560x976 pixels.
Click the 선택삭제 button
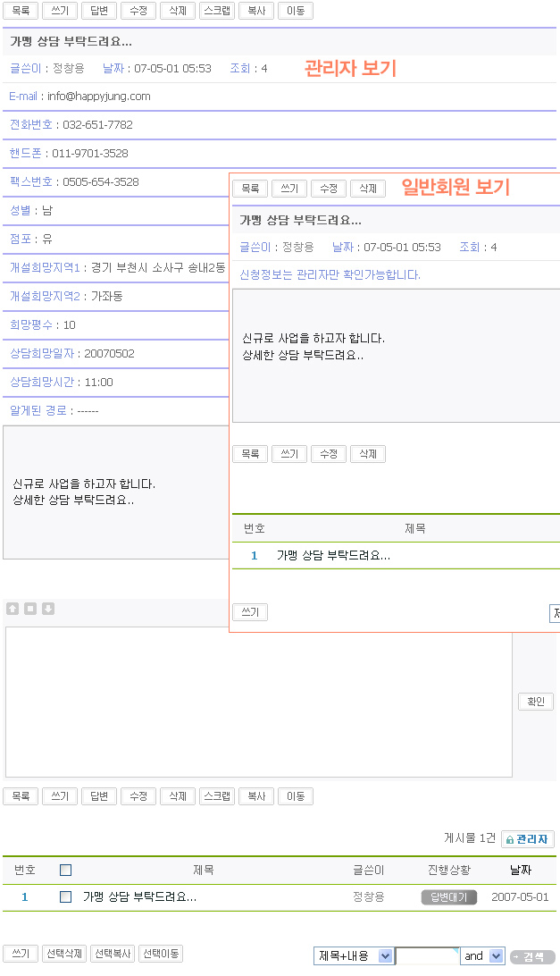click(64, 954)
